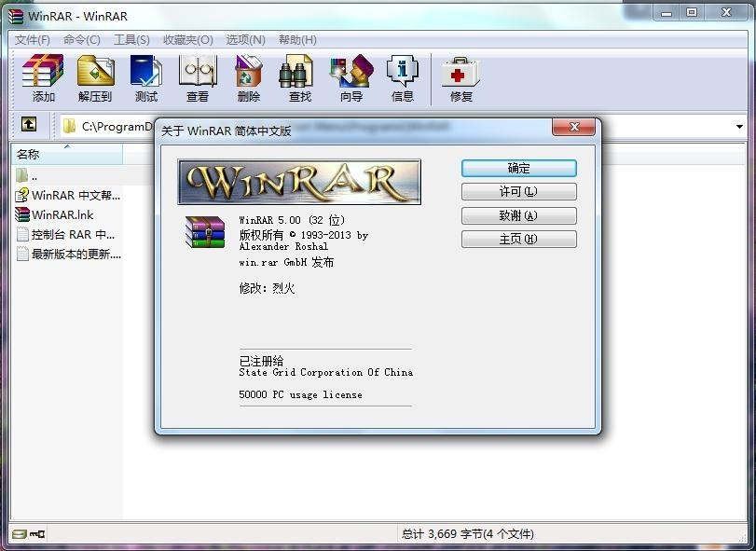
Task: Click the document icon beside 最新版本的更新
Action: tap(22, 254)
